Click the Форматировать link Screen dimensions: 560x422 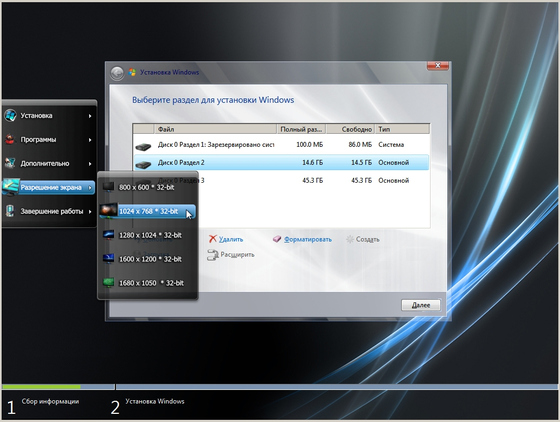[x=308, y=239]
